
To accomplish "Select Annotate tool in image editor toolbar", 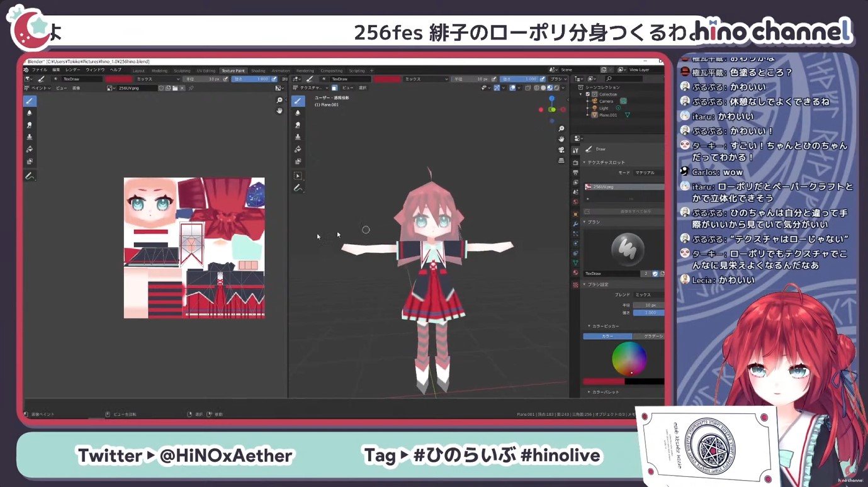I will (x=30, y=176).
